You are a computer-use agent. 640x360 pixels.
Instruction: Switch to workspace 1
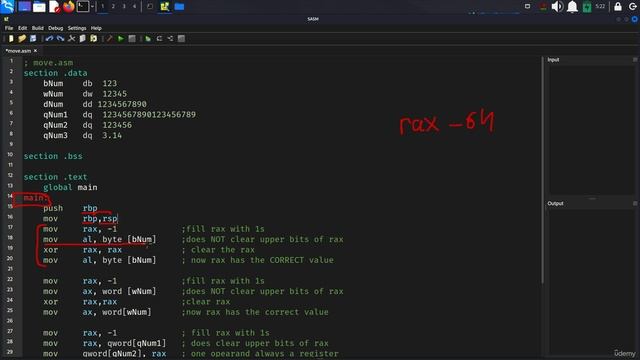(x=102, y=6)
